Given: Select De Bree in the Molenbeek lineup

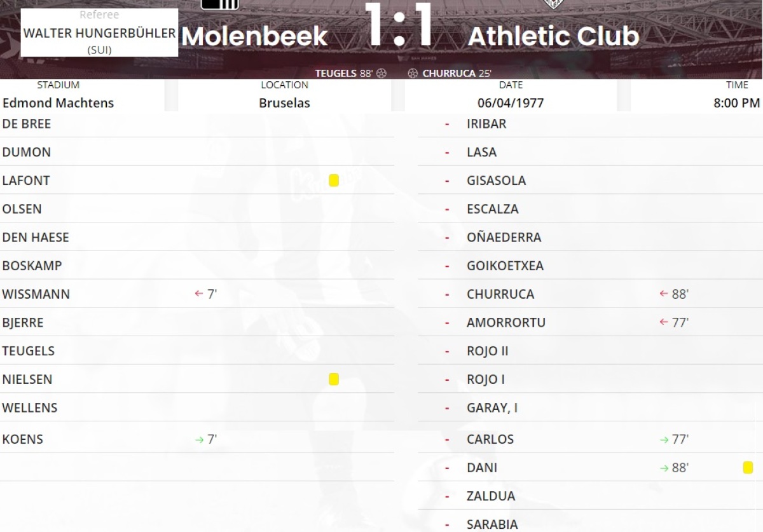Looking at the screenshot, I should coord(27,124).
